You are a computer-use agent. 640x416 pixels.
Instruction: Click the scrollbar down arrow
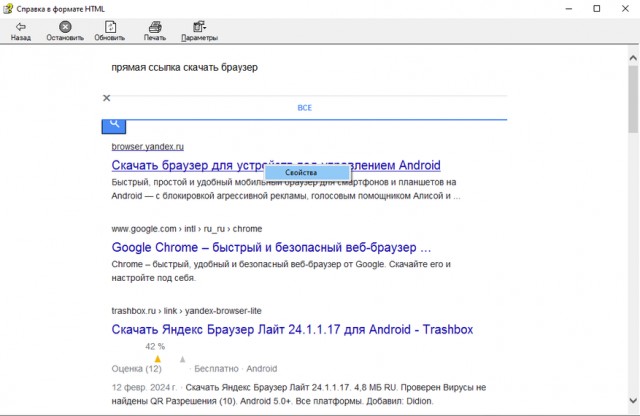[x=633, y=400]
